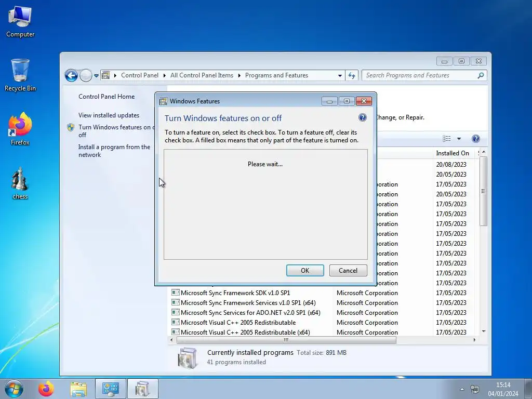Open the view options dropdown arrow
The height and width of the screenshot is (399, 532).
[459, 139]
